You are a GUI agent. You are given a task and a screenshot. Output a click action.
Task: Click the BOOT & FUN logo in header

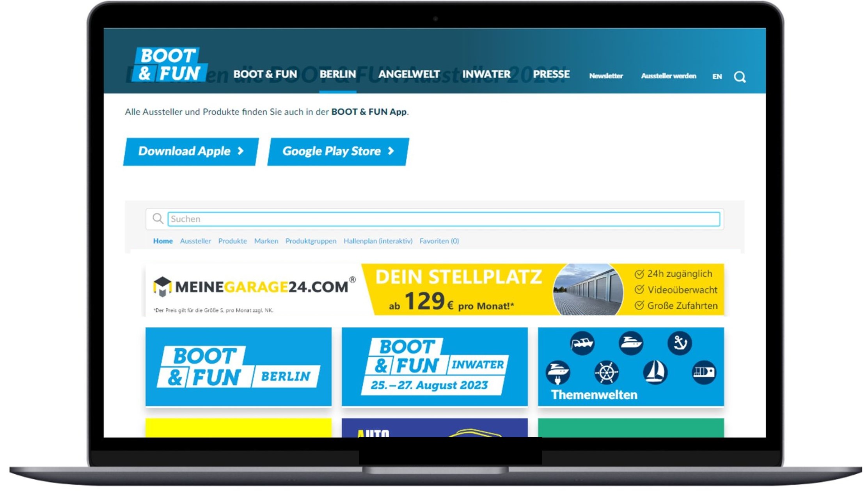point(169,64)
